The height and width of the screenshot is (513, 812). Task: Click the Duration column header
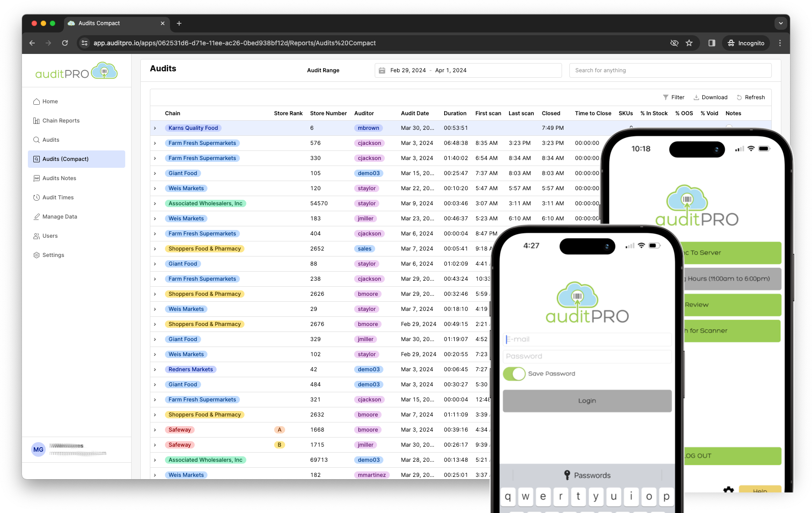click(455, 113)
